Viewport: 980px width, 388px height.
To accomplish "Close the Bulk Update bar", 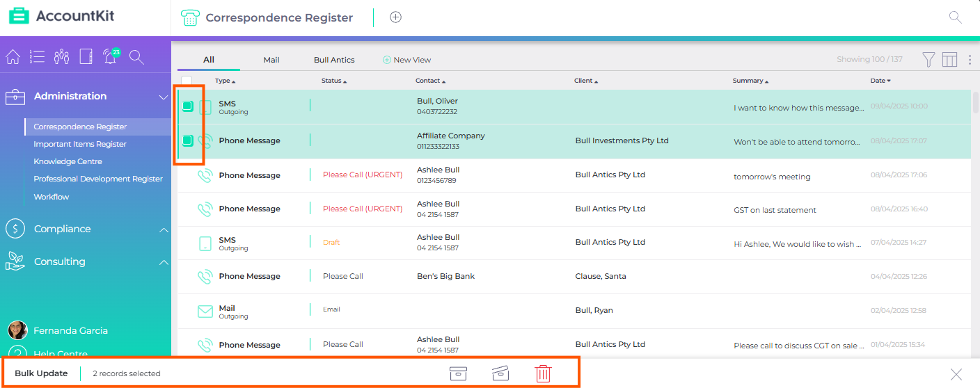I will (956, 374).
